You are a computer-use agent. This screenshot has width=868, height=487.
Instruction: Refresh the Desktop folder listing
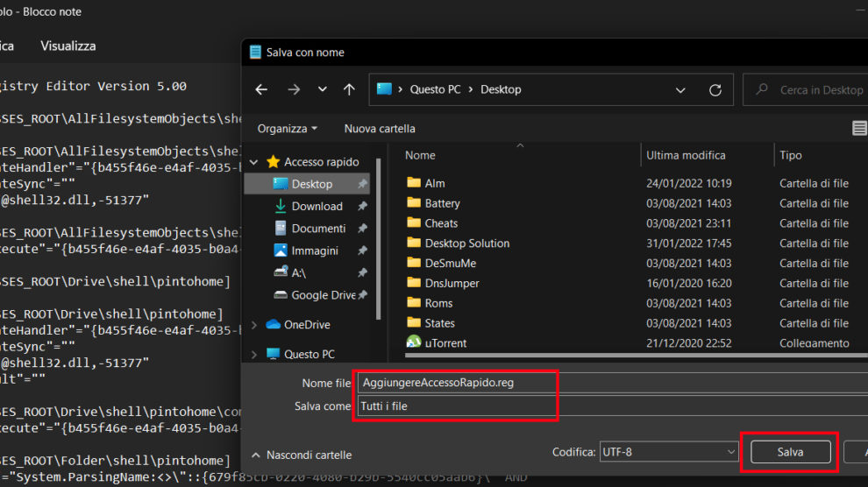[x=715, y=89]
